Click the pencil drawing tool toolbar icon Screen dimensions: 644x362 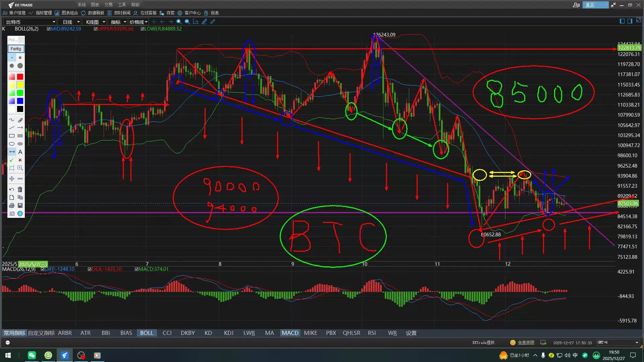[204, 22]
